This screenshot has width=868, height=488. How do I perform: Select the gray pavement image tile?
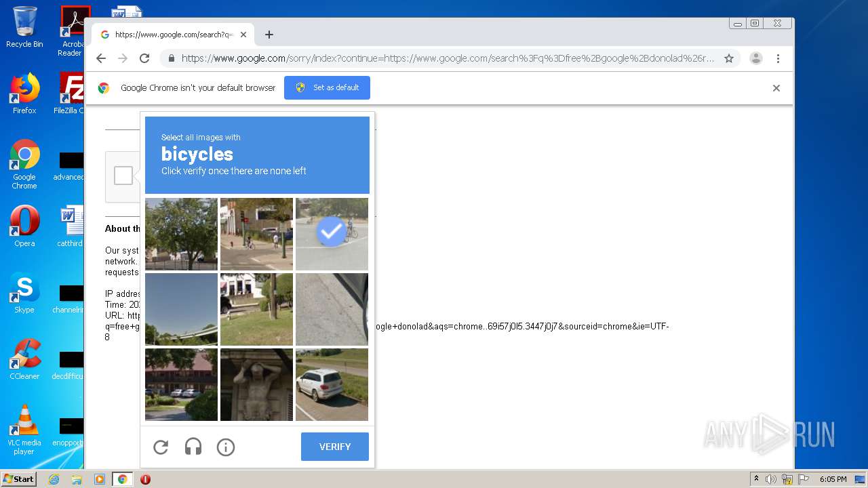point(332,309)
